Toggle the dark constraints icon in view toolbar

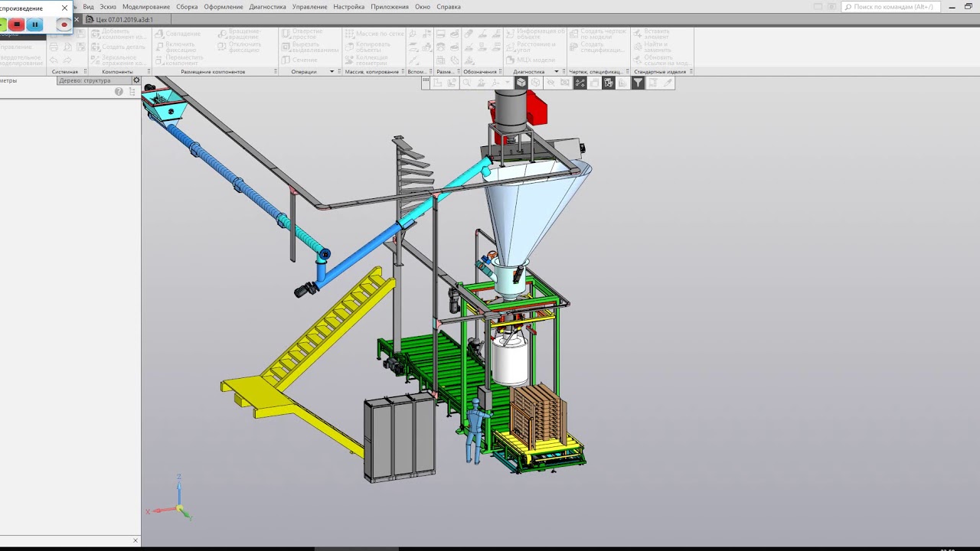point(580,83)
